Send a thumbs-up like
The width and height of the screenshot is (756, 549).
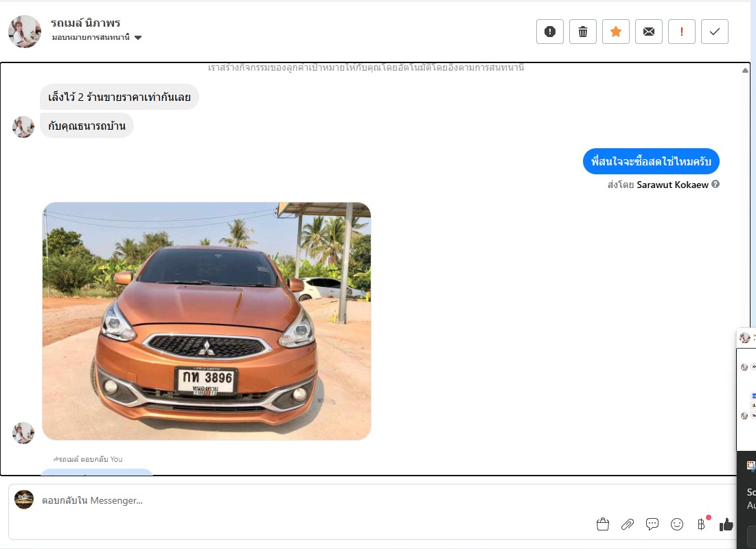[x=726, y=524]
